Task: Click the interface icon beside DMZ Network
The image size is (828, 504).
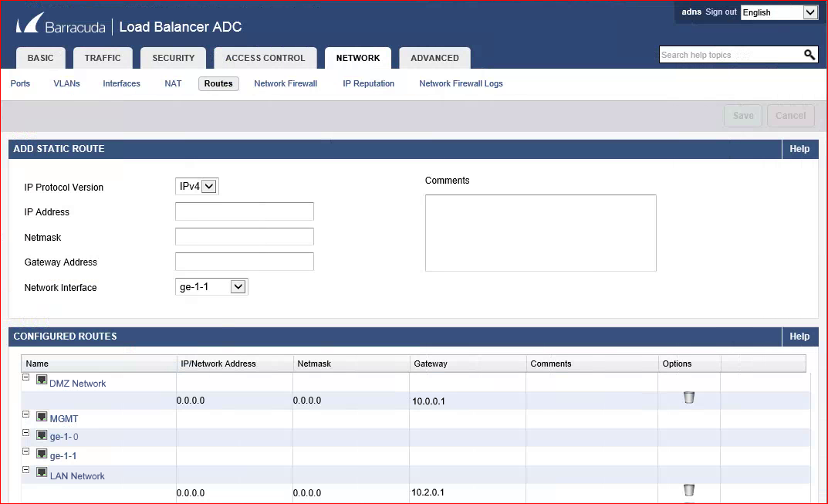Action: click(x=41, y=380)
